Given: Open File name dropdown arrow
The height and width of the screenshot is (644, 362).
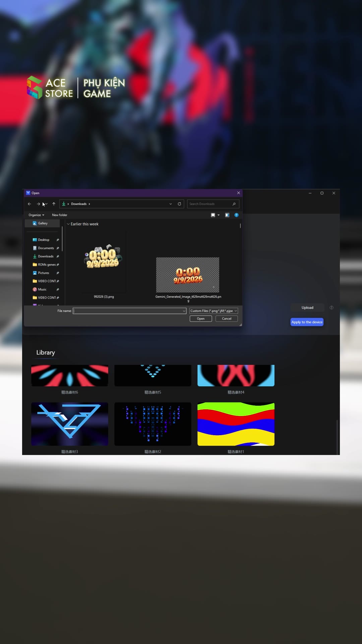Looking at the screenshot, I should pyautogui.click(x=184, y=311).
